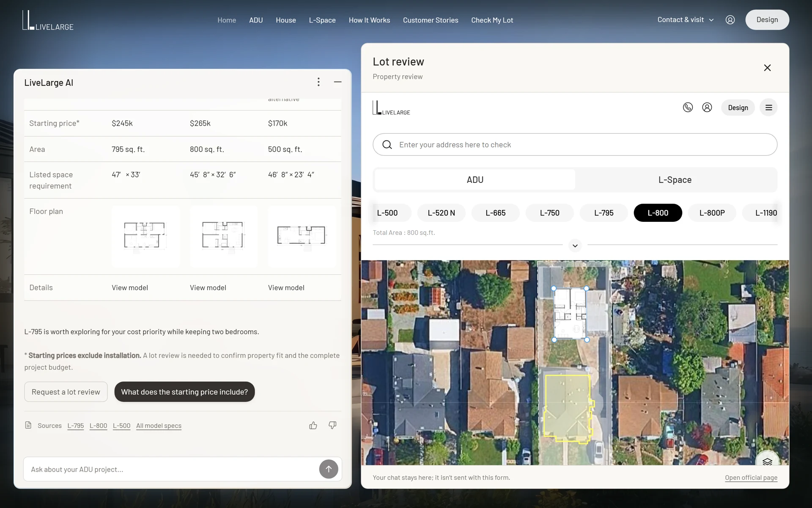Click the LiveLarge logo in top navigation
The image size is (812, 508).
[x=48, y=20]
